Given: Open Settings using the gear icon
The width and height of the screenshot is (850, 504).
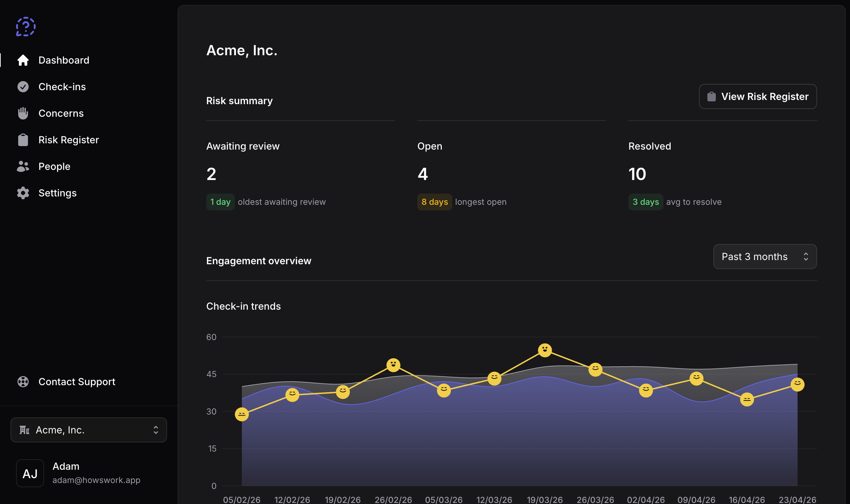Looking at the screenshot, I should (x=23, y=193).
